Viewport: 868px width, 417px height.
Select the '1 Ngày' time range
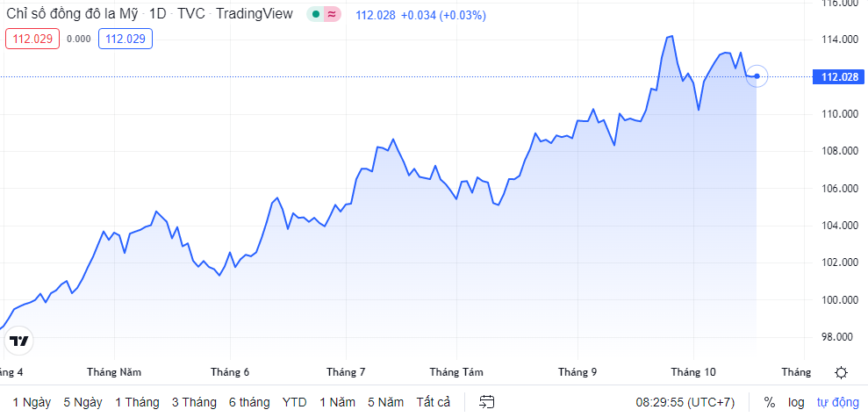(x=32, y=402)
